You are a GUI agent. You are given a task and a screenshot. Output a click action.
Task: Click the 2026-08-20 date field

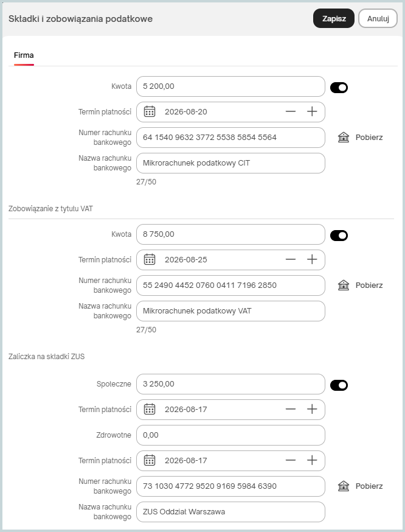click(x=230, y=112)
